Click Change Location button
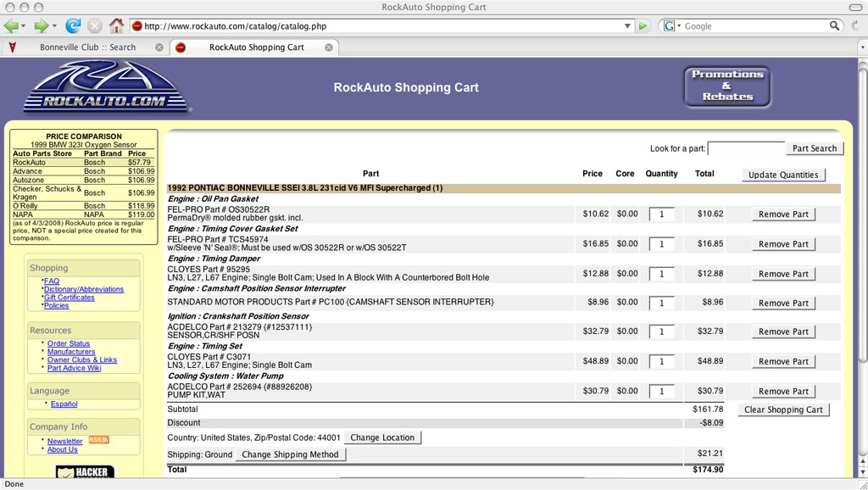Viewport: 868px width, 490px height. click(x=382, y=437)
